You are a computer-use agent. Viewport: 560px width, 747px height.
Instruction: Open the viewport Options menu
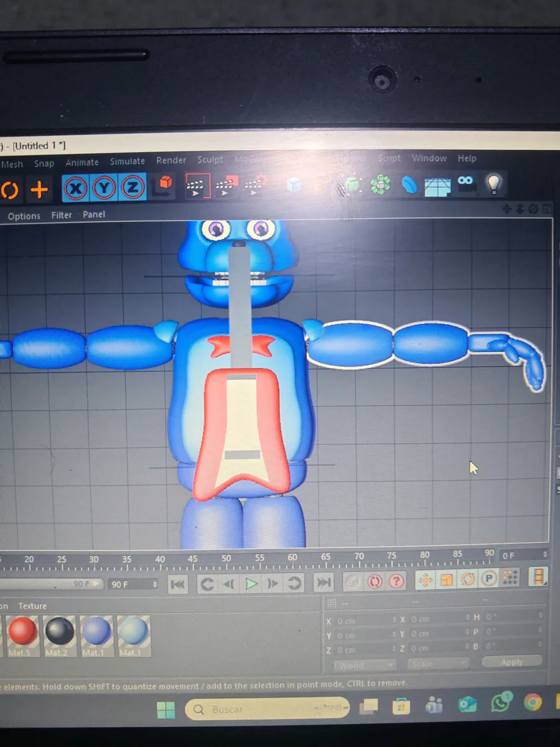pyautogui.click(x=24, y=216)
